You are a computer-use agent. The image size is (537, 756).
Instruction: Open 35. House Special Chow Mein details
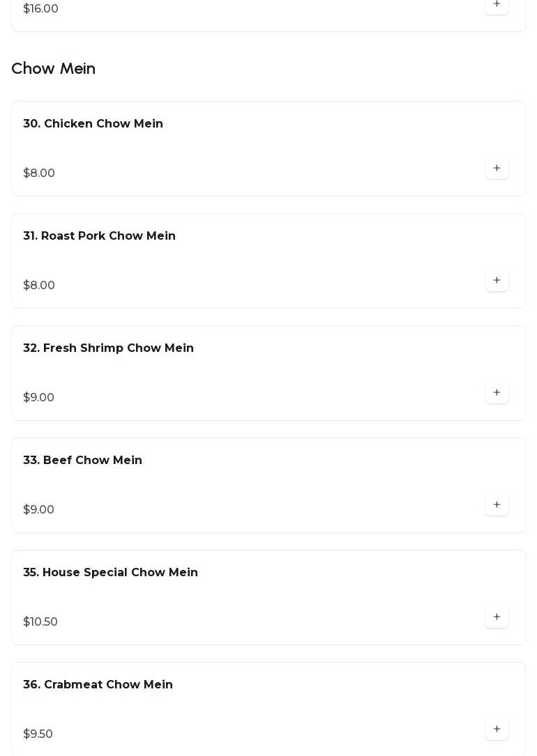110,573
